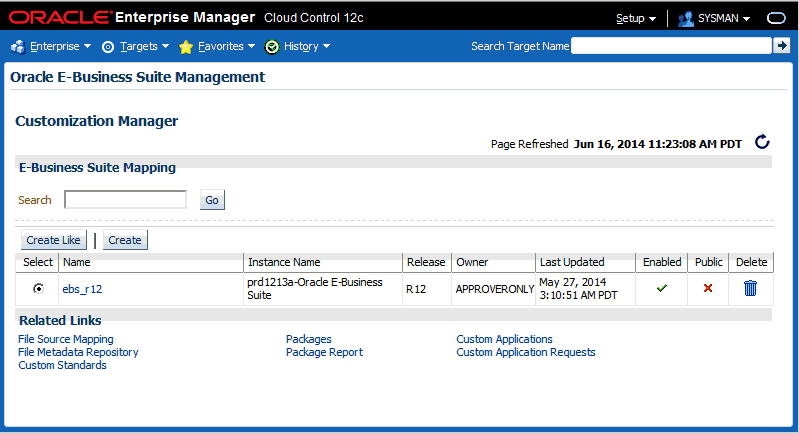
Task: Click the Last Updated column header
Action: click(585, 262)
